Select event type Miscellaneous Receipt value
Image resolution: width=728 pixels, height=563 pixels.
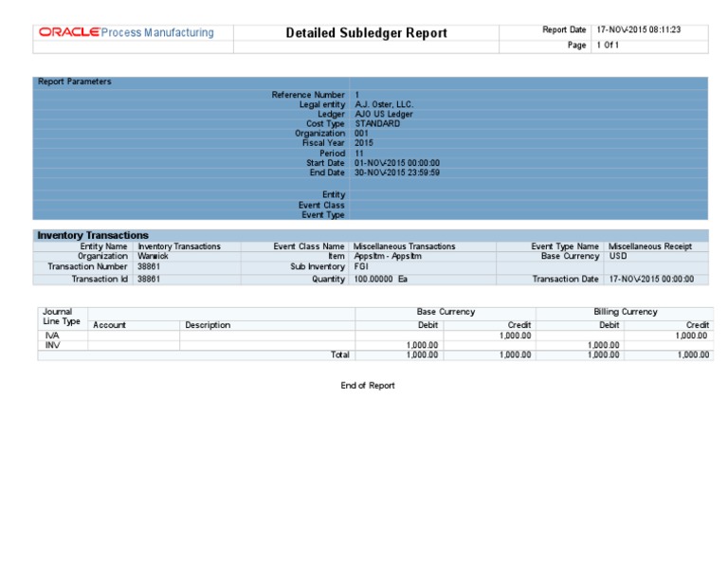click(650, 246)
